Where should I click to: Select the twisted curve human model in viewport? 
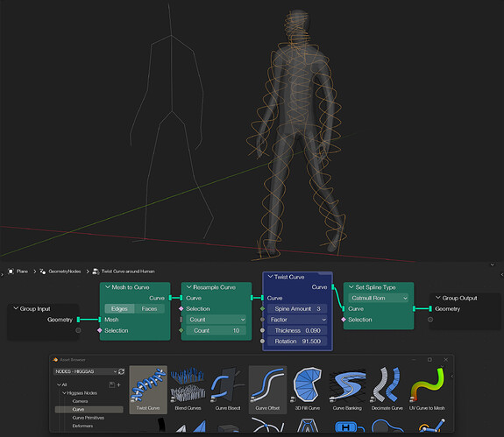(297, 135)
